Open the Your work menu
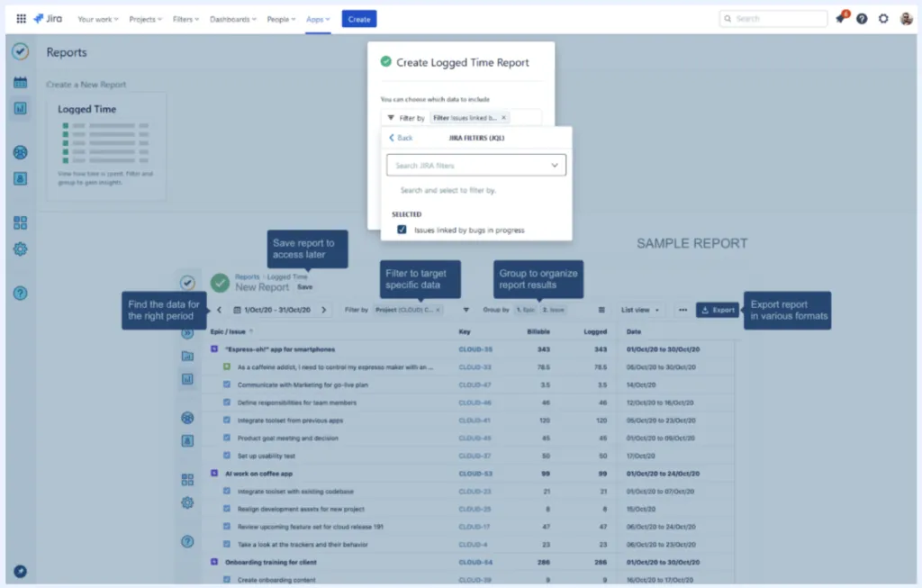922x588 pixels. pyautogui.click(x=97, y=20)
